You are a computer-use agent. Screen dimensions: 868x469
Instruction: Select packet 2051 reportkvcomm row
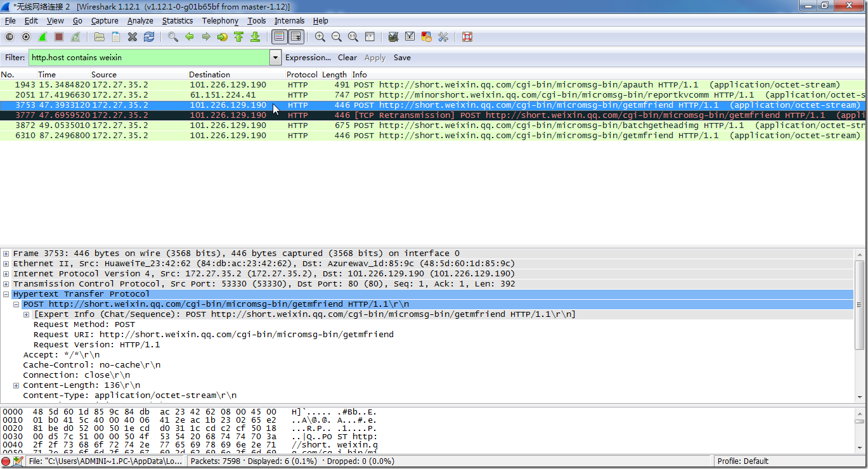(x=432, y=95)
